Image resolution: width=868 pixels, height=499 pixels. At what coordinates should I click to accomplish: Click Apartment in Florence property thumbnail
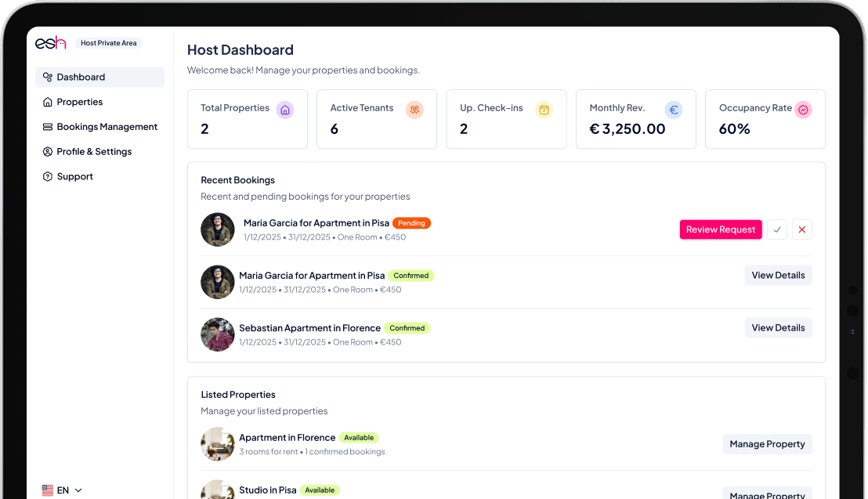click(218, 444)
